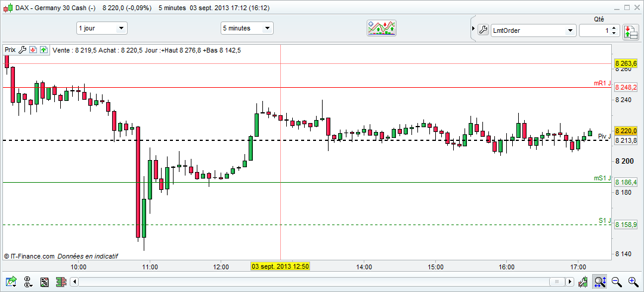This screenshot has width=644, height=292.
Task: Click the red sell arrow in Prix bar
Action: coord(33,50)
